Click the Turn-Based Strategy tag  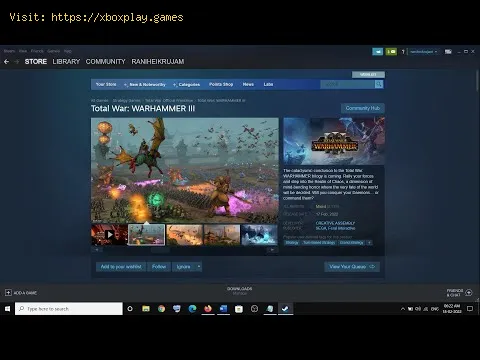coord(319,243)
